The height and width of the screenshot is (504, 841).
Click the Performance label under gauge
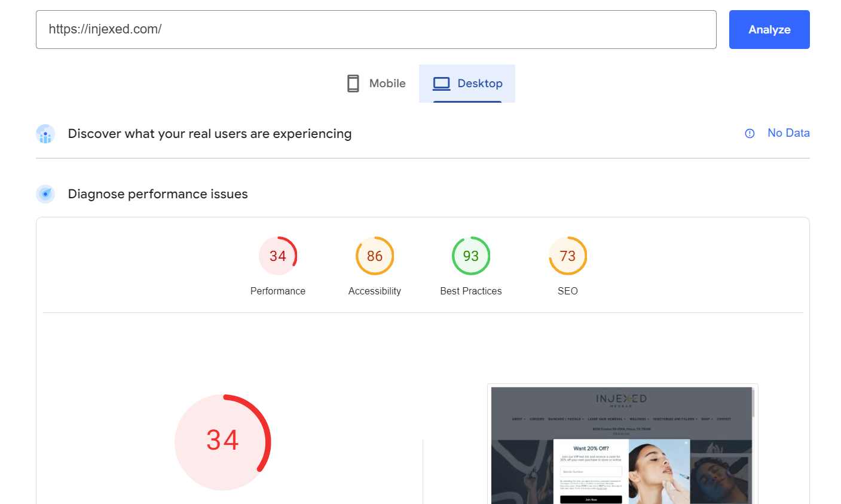[278, 291]
